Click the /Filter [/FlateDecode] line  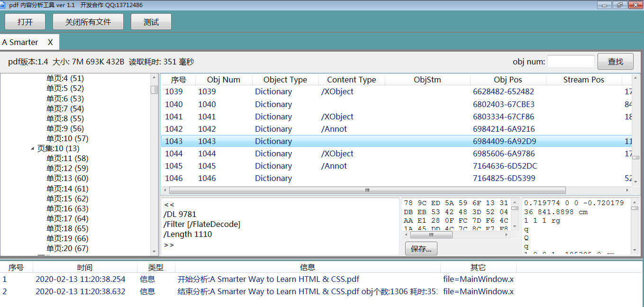(202, 224)
